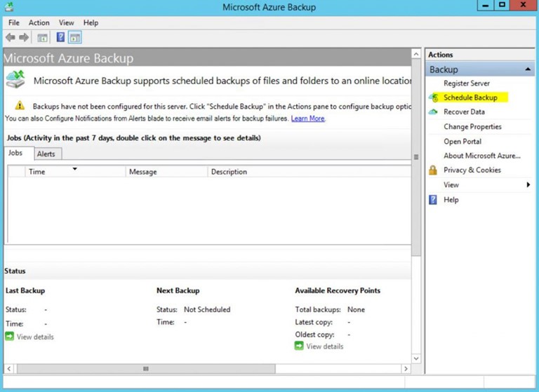Click Open Portal action
This screenshot has height=392, width=539.
coord(463,142)
